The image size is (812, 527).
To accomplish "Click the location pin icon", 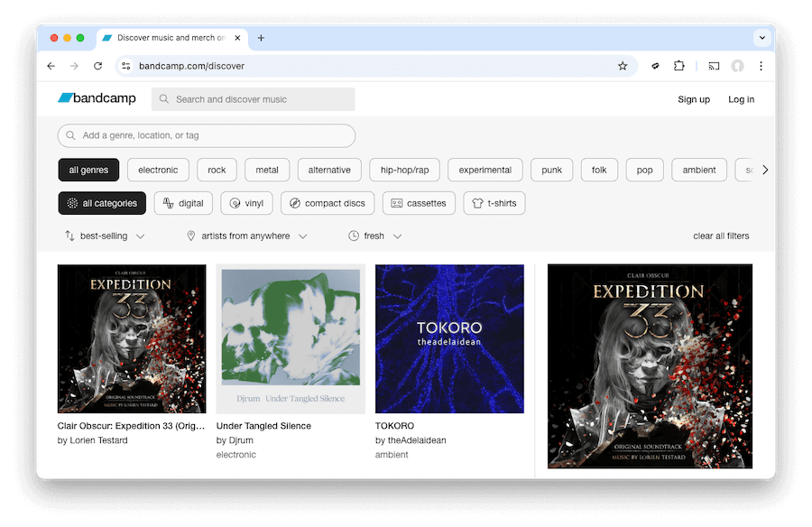I will (x=191, y=236).
